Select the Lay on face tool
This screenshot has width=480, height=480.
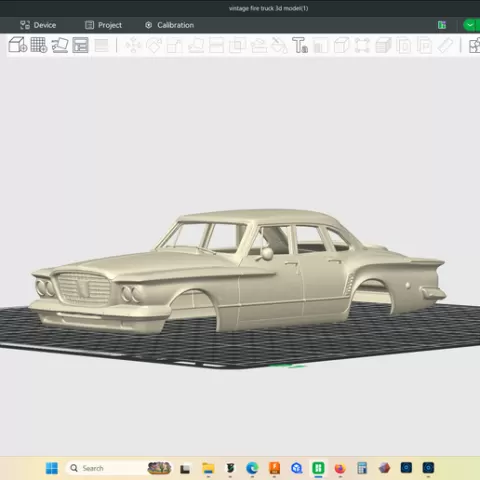click(x=196, y=46)
